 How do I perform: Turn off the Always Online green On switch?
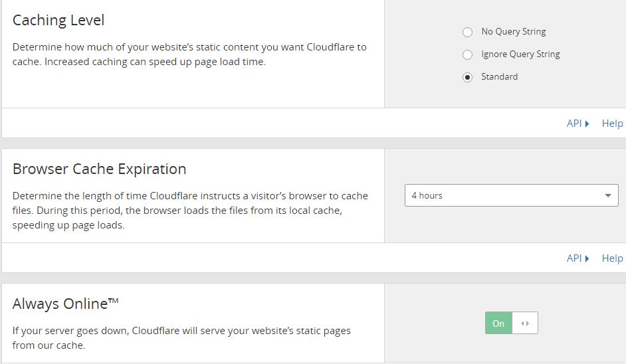pyautogui.click(x=498, y=323)
